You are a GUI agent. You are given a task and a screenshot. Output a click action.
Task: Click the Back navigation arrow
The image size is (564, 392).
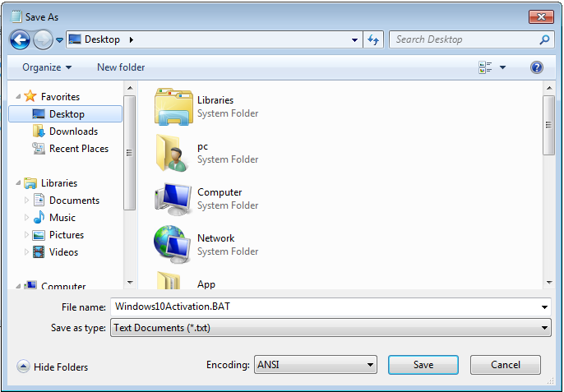tap(20, 39)
